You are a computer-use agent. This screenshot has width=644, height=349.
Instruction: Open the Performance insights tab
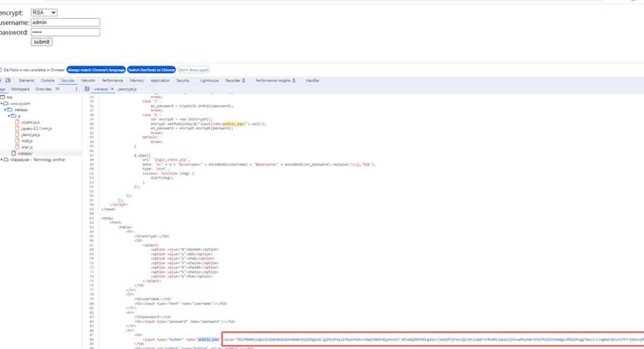click(275, 81)
